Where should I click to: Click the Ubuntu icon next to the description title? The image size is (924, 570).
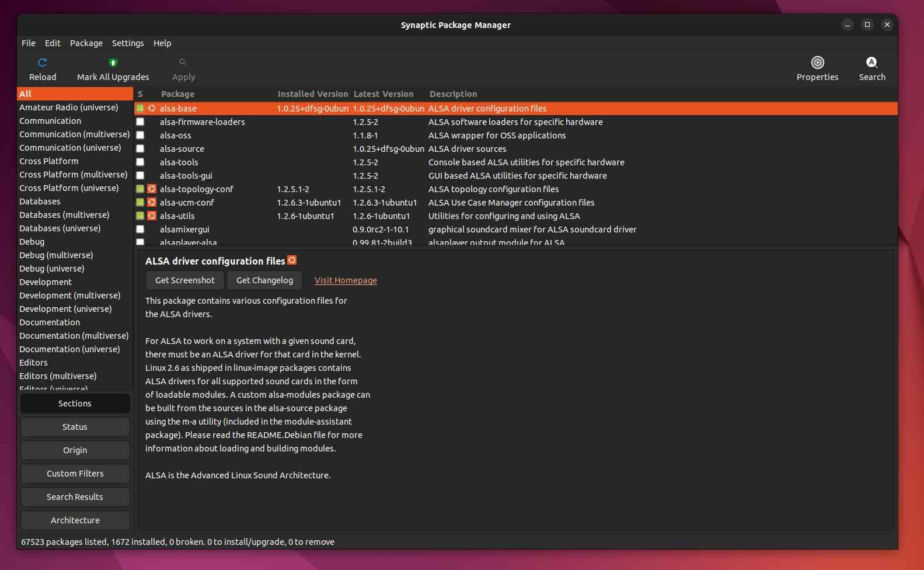click(292, 260)
